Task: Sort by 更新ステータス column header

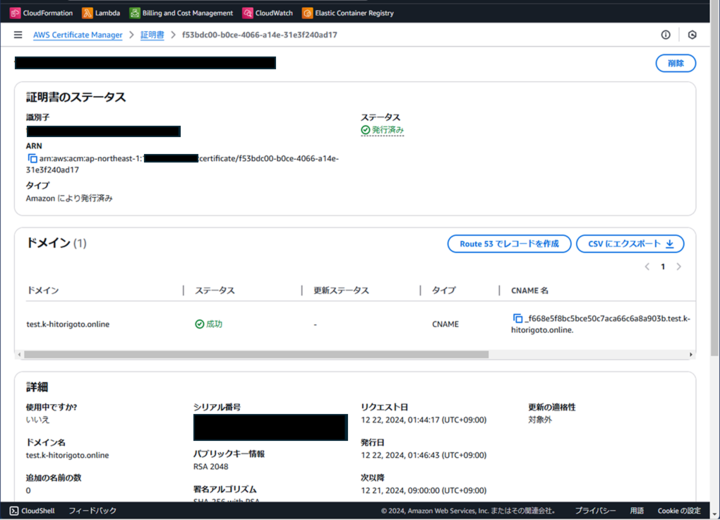Action: [x=341, y=290]
